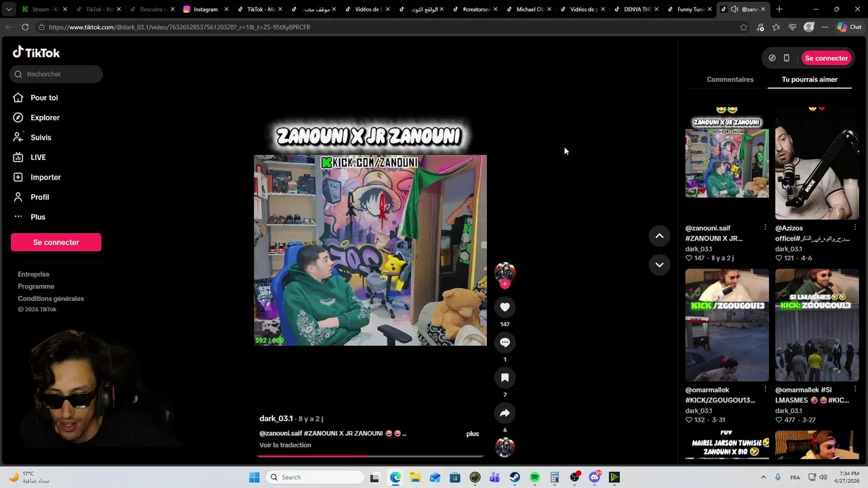
Task: Open the Importer upload page
Action: tap(45, 177)
